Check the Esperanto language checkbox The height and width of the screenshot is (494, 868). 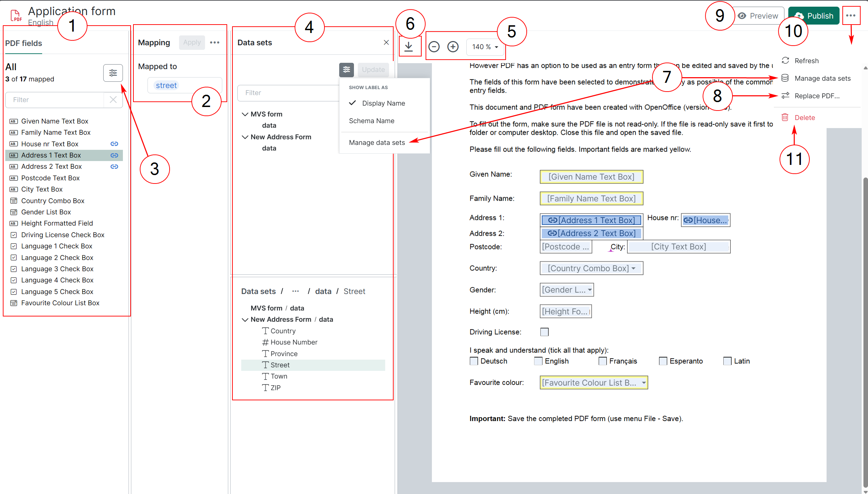663,361
